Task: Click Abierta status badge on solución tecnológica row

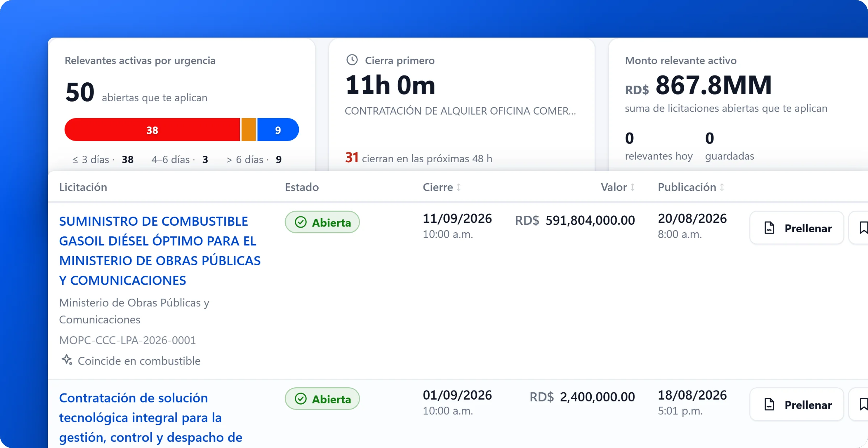Action: click(322, 399)
